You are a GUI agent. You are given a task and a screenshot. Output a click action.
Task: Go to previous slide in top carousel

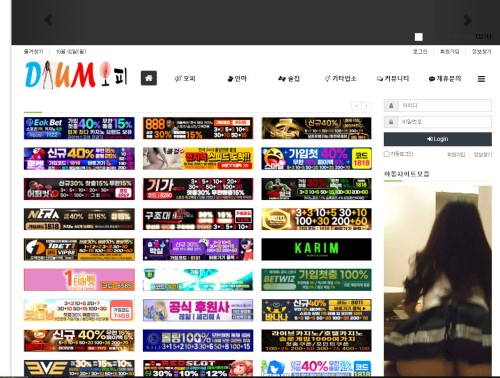(49, 20)
